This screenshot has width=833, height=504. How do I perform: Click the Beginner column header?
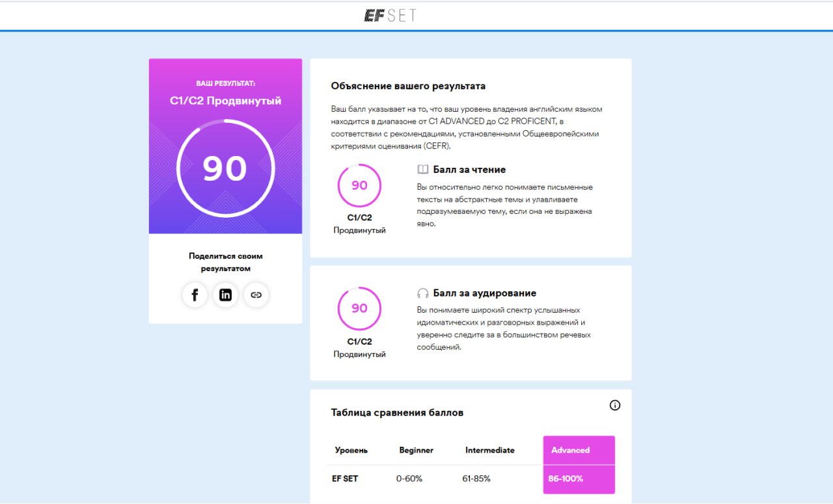(416, 450)
